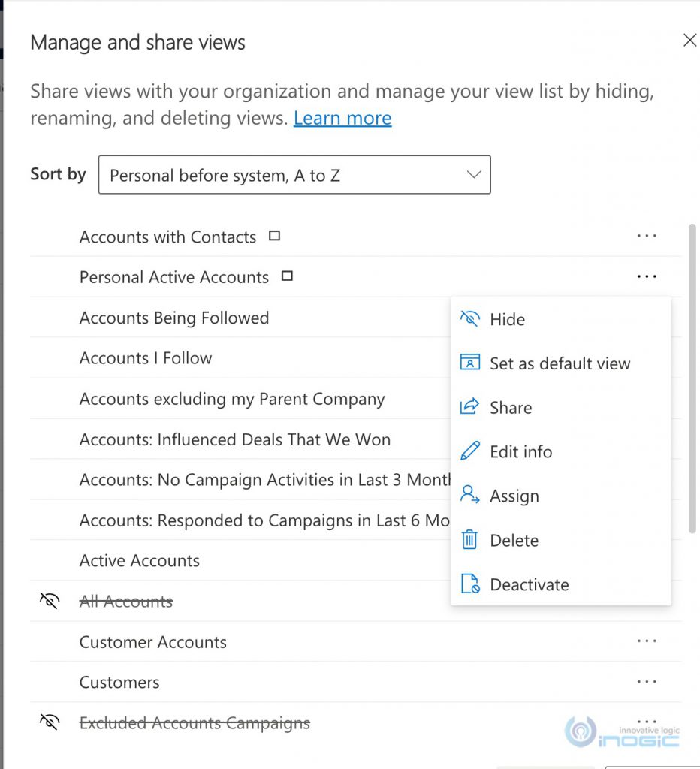The height and width of the screenshot is (769, 700).
Task: Select the Assign person icon
Action: [x=469, y=496]
